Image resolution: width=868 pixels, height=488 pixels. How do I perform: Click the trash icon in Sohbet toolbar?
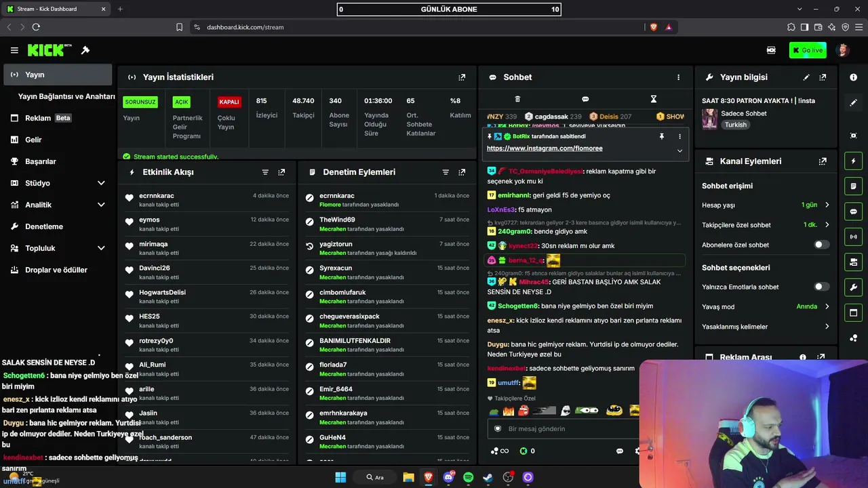pyautogui.click(x=517, y=99)
